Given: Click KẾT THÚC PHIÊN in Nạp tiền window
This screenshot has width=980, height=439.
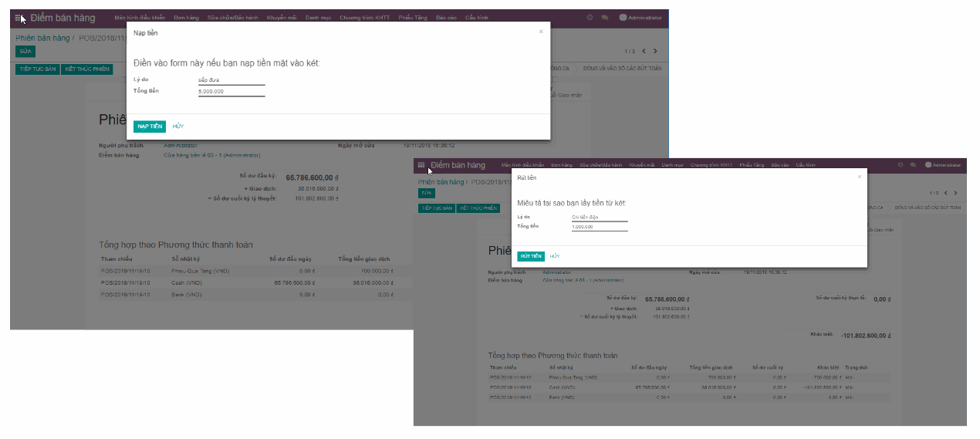Looking at the screenshot, I should 87,69.
